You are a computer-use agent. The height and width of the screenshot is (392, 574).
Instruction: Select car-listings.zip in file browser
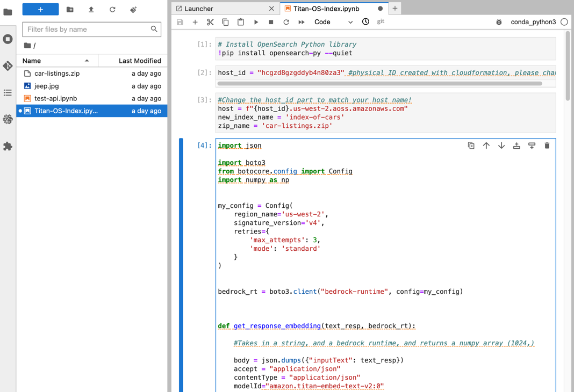pos(57,73)
